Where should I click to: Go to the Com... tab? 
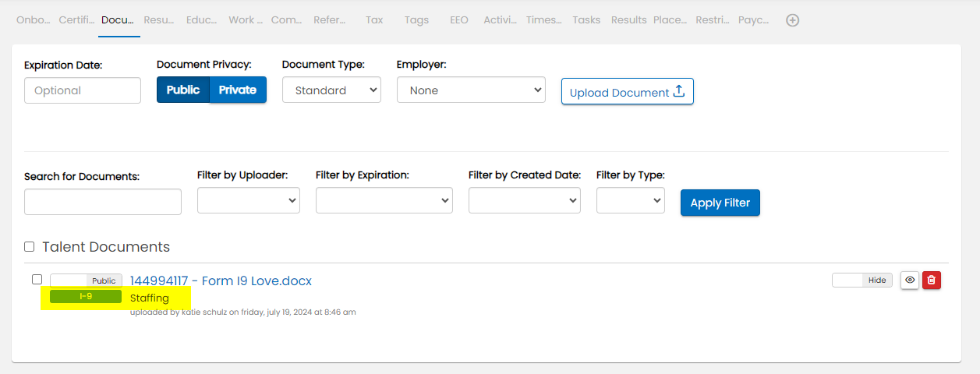[286, 20]
